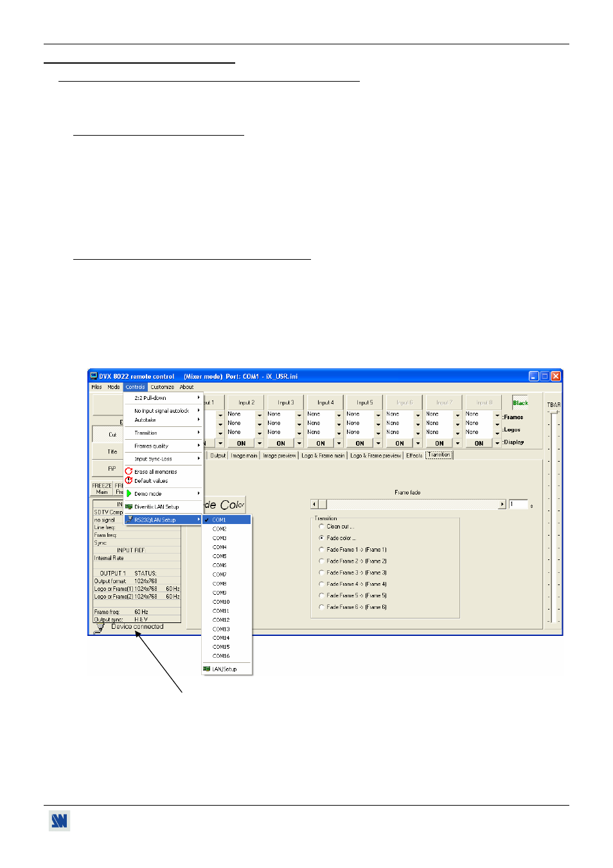Open Input 2 Frames dropdown arrow
The image size is (613, 868).
point(260,415)
